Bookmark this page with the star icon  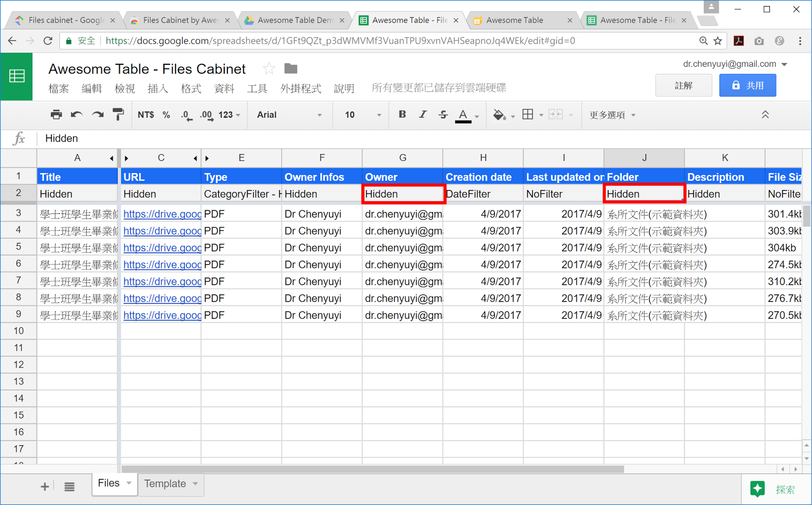tap(718, 41)
